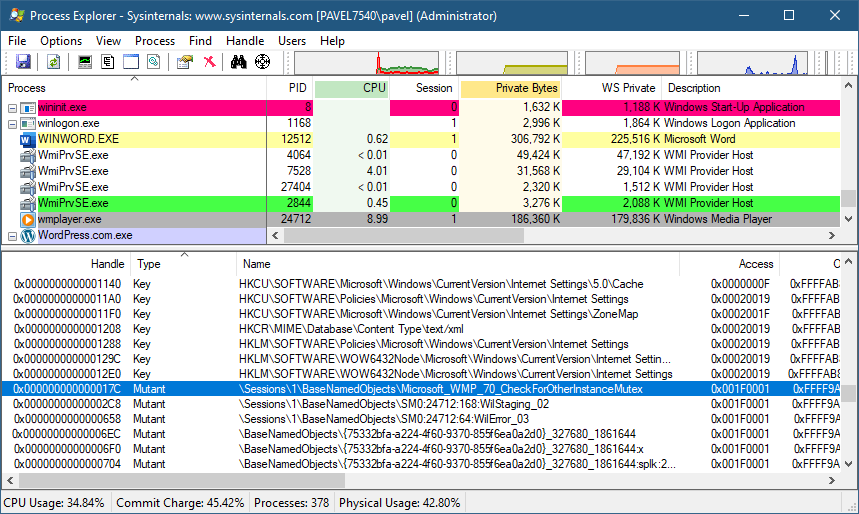The image size is (859, 514).
Task: Sort by the Process column header
Action: [134, 88]
